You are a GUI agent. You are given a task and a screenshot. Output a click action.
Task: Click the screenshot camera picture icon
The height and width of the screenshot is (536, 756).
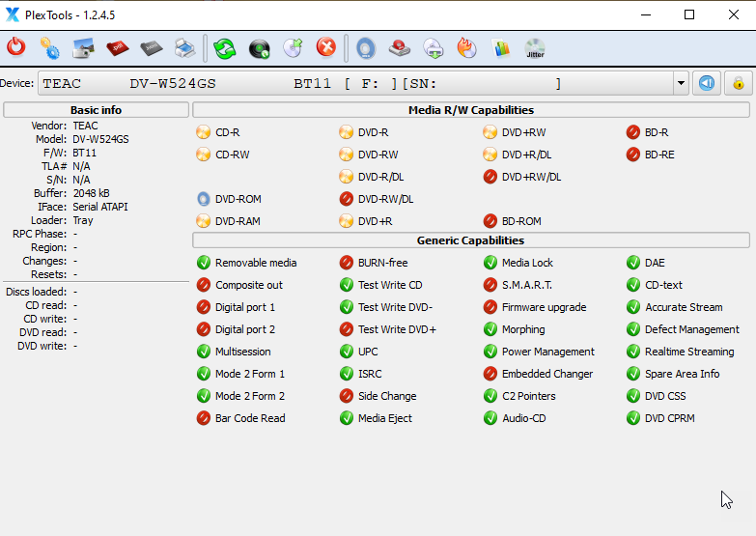coord(83,47)
